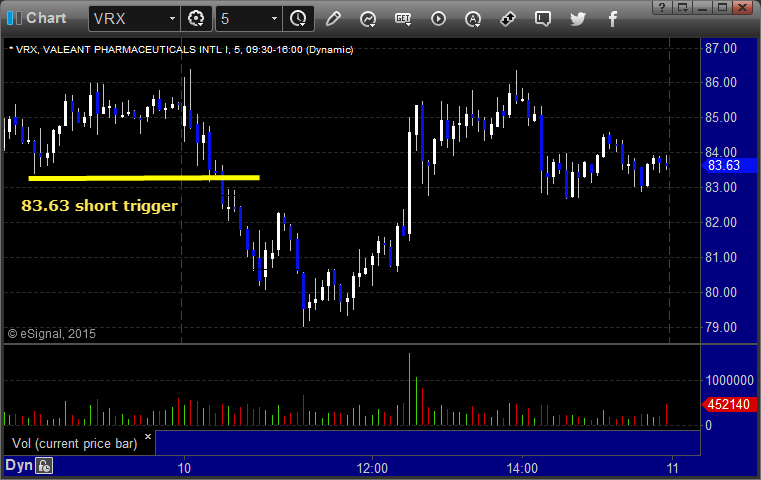Share chart via Twitter icon
This screenshot has width=761, height=480.
578,19
